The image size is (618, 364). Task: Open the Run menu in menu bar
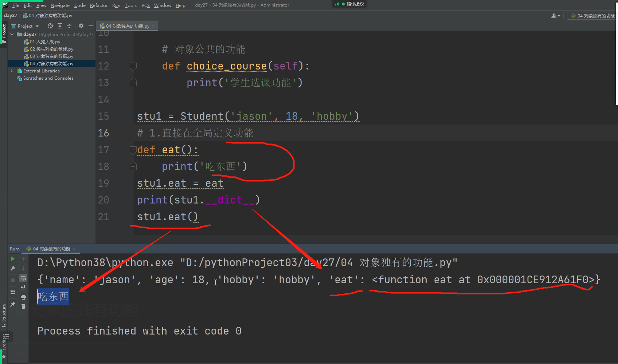point(116,5)
